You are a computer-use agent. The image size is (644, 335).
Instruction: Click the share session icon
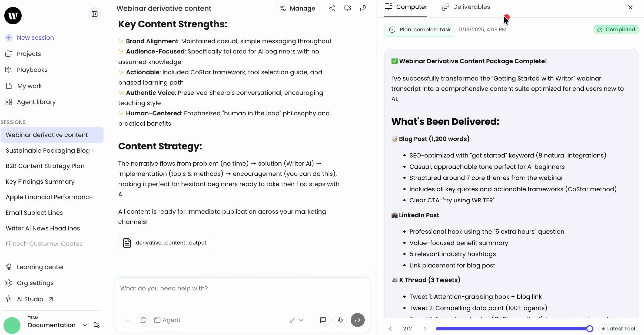[332, 8]
